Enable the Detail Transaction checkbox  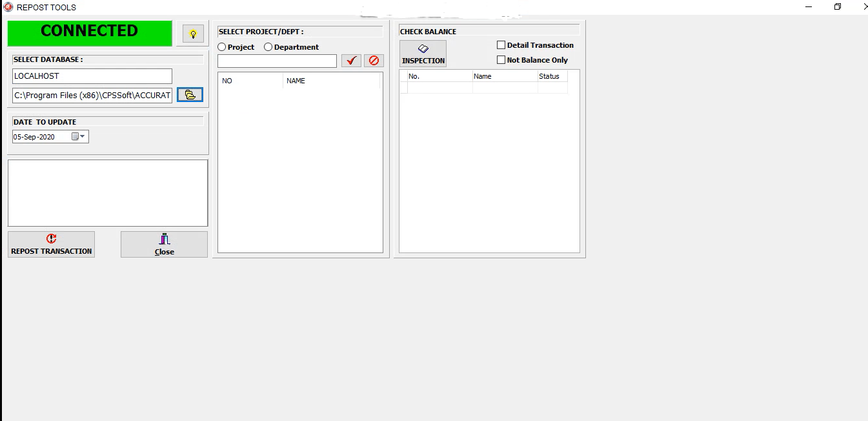501,45
